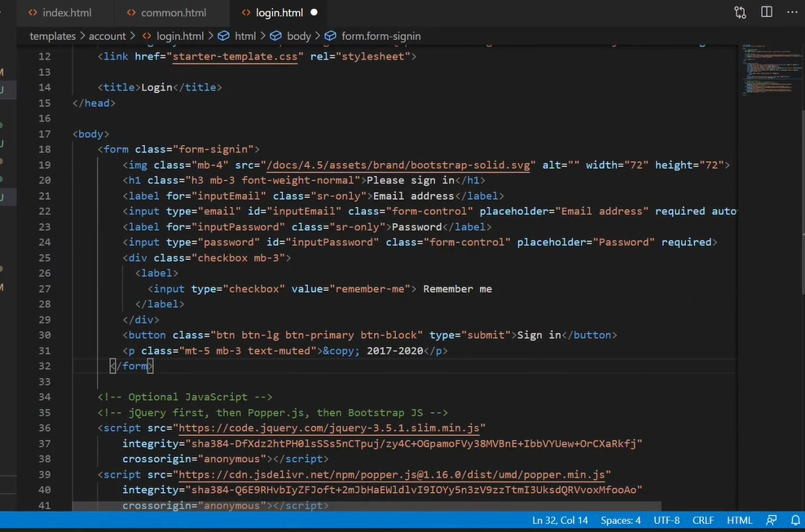
Task: Click the closing </form> tag
Action: (131, 366)
